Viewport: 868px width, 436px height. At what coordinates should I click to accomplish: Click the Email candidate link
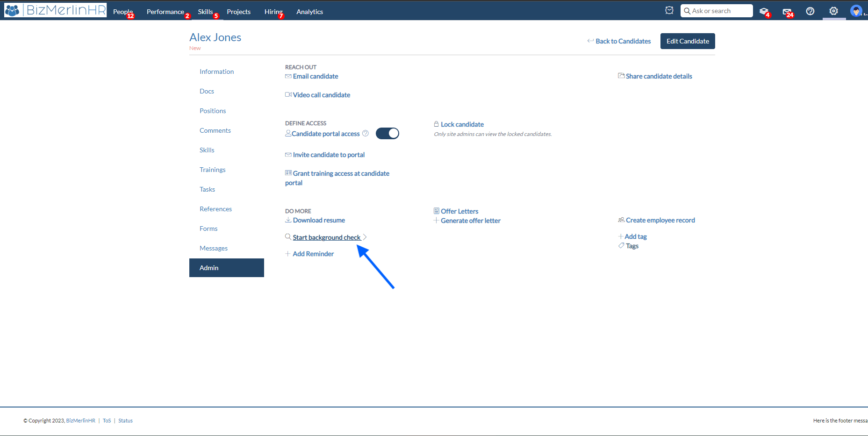coord(316,76)
